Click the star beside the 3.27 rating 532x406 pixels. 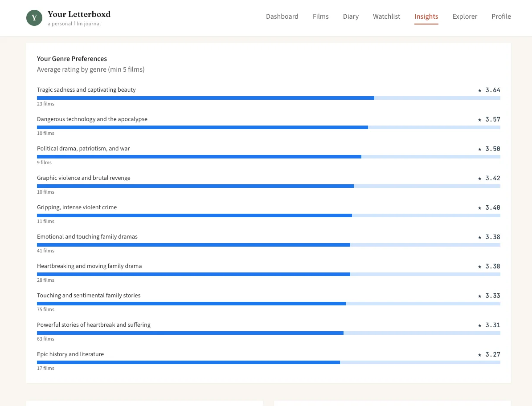(x=480, y=355)
